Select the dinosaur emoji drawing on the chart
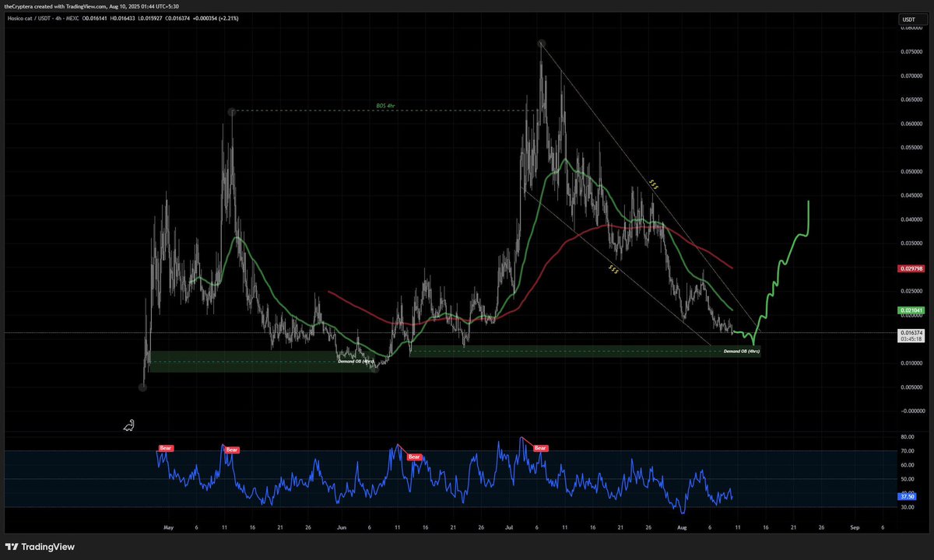Image resolution: width=934 pixels, height=560 pixels. point(128,425)
